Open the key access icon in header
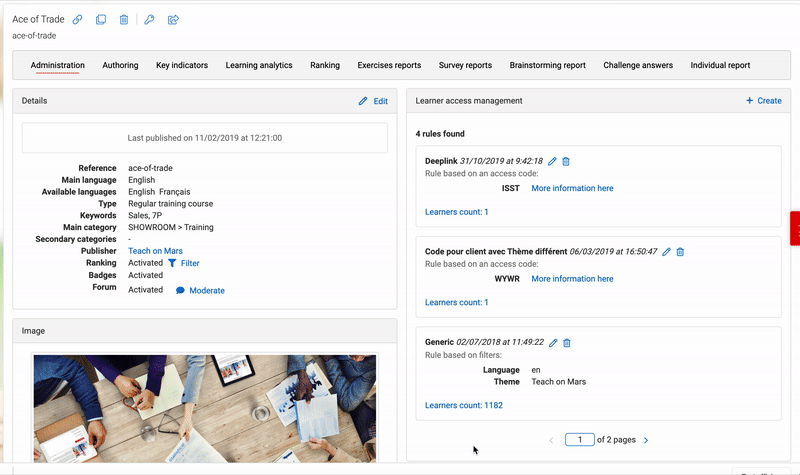The height and width of the screenshot is (475, 800). point(149,19)
